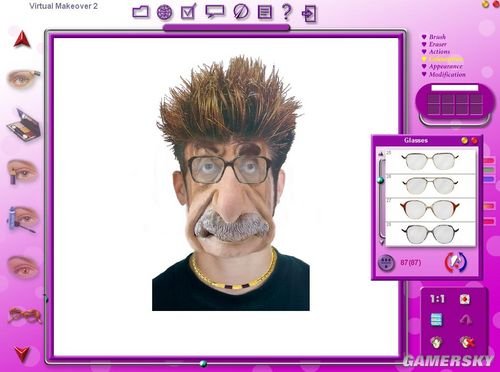Click the Virtual Makeover 2 title

(63, 6)
